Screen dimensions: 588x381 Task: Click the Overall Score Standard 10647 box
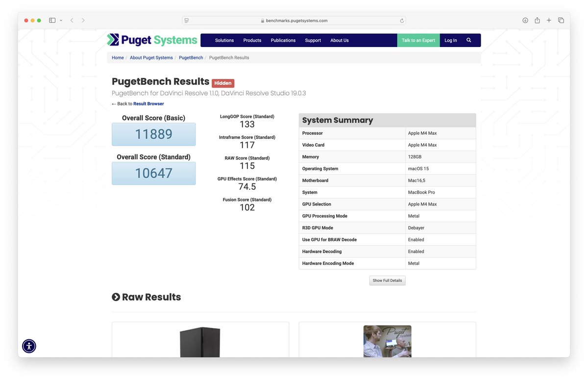154,173
